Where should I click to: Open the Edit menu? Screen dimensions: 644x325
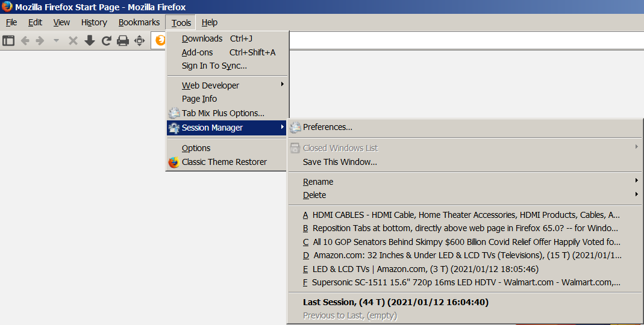(x=36, y=23)
